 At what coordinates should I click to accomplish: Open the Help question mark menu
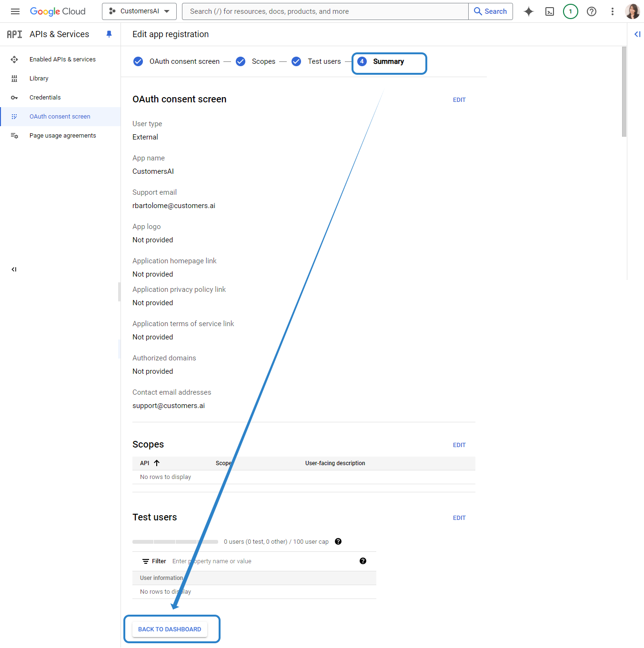pyautogui.click(x=592, y=11)
